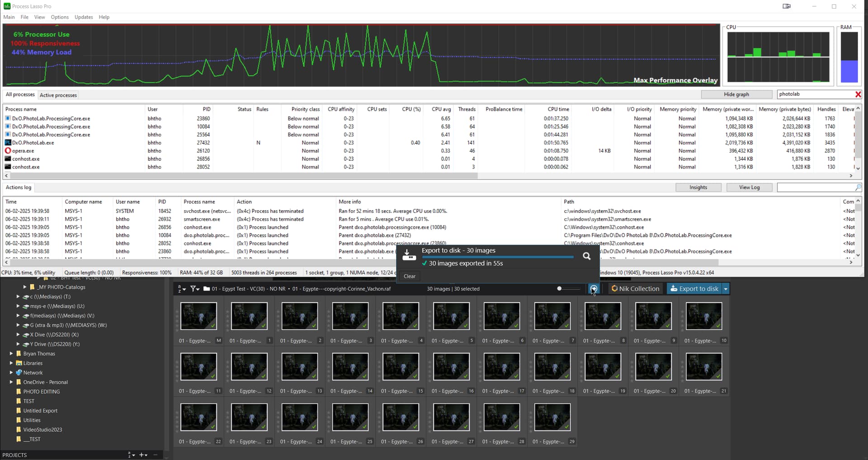The width and height of the screenshot is (868, 460).
Task: Expand the Y Drive (\\DS220J) node
Action: [18, 344]
